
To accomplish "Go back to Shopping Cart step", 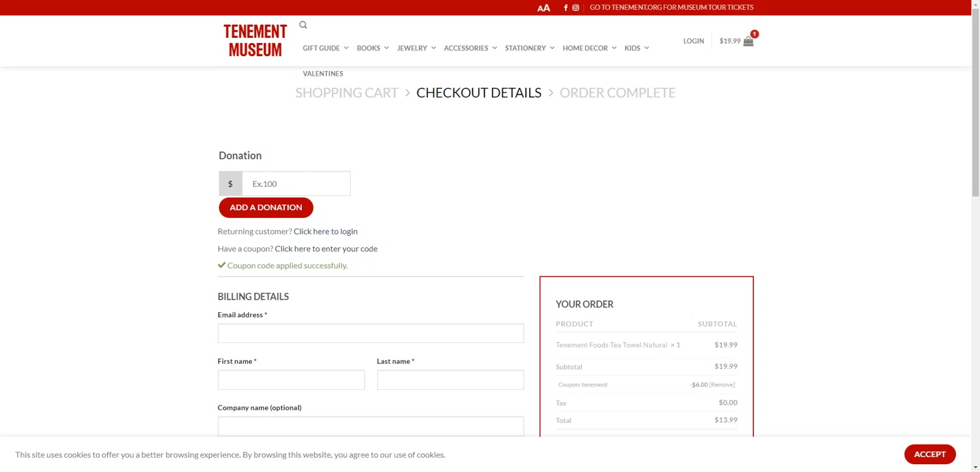I will pos(346,93).
